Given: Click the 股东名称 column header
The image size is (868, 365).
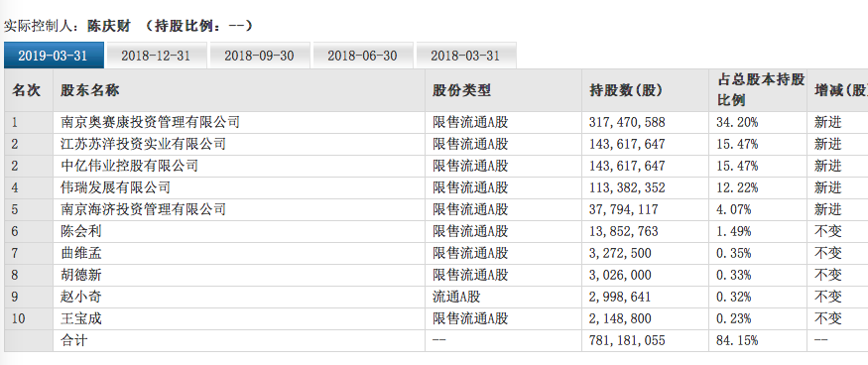Looking at the screenshot, I should tap(89, 90).
